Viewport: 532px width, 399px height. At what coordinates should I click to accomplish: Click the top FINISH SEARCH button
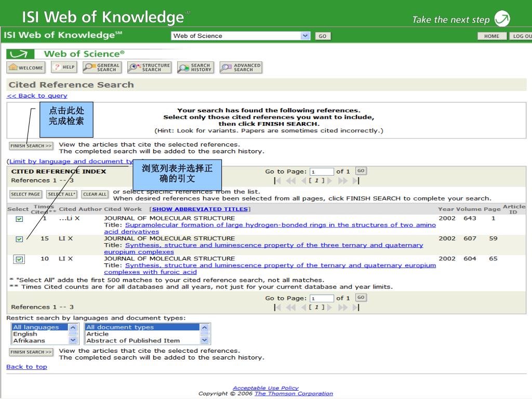31,146
